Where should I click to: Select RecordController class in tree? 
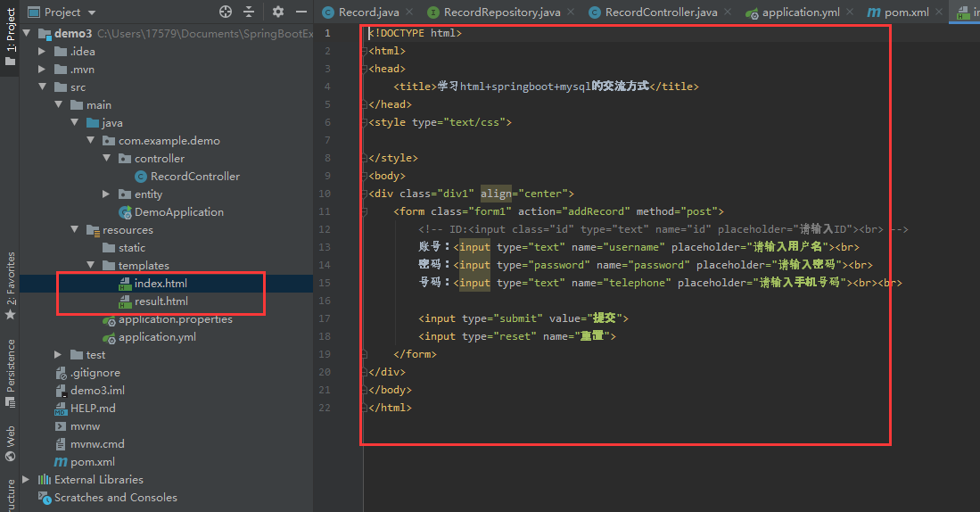coord(195,177)
